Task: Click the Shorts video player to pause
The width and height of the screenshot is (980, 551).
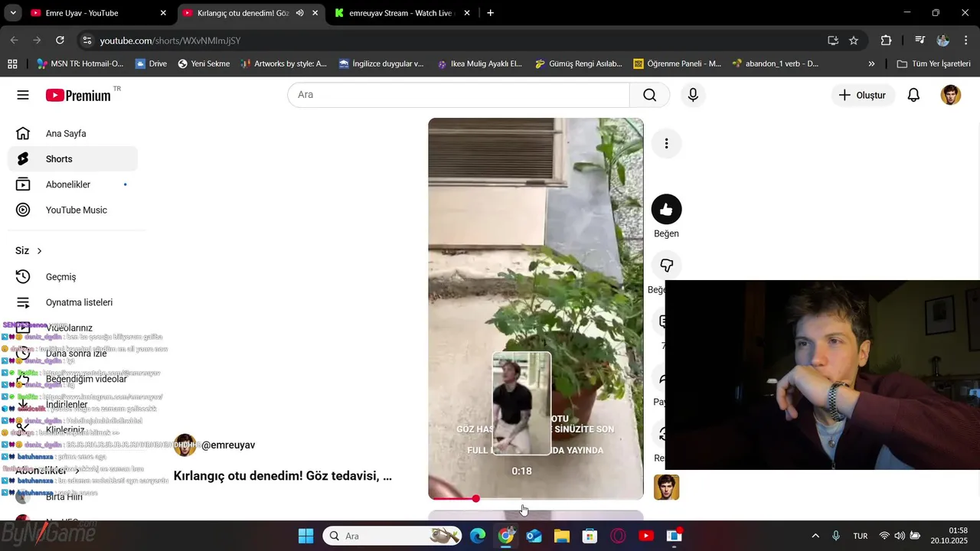Action: (536, 308)
